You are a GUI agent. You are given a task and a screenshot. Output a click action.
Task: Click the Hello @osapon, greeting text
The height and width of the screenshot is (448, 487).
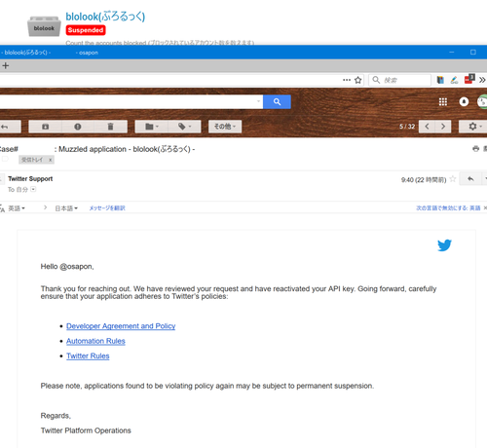click(x=67, y=267)
